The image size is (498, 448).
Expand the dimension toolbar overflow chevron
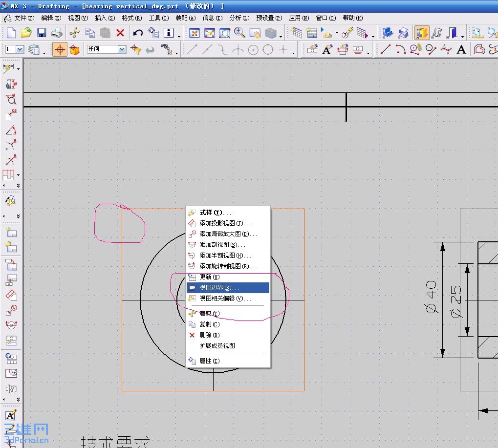[x=19, y=186]
